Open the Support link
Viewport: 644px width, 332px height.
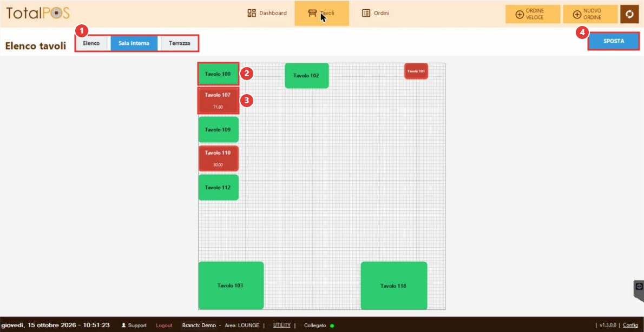point(134,326)
